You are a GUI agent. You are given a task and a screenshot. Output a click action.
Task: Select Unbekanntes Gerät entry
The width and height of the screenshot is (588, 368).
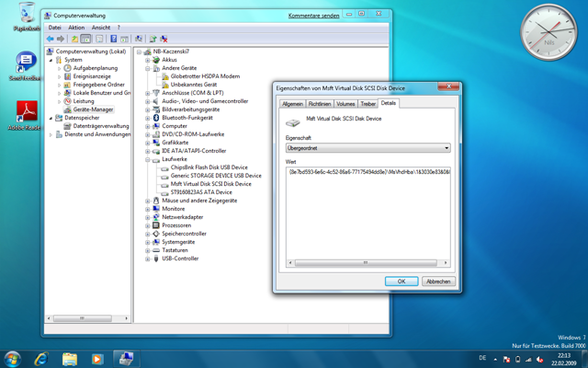click(x=194, y=85)
